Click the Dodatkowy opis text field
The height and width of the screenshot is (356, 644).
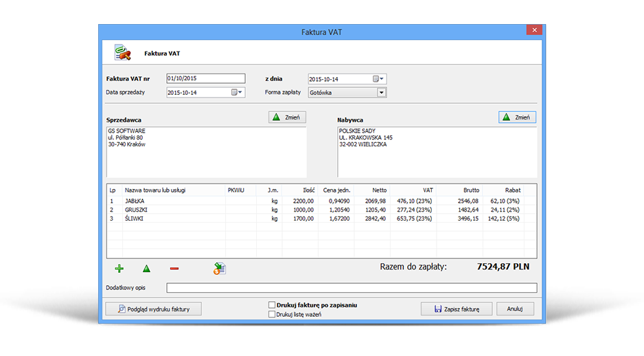coord(352,287)
